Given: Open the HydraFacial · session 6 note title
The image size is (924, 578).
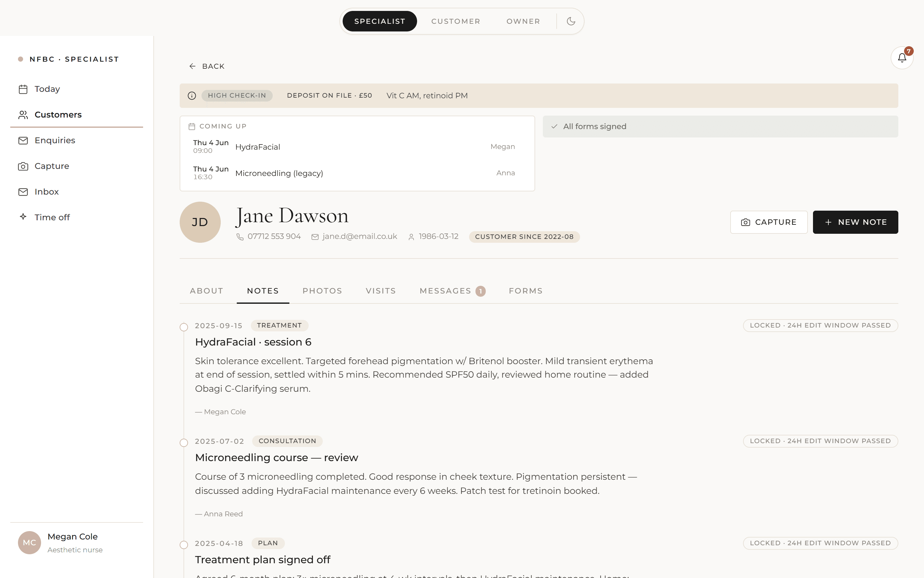Looking at the screenshot, I should [x=253, y=342].
